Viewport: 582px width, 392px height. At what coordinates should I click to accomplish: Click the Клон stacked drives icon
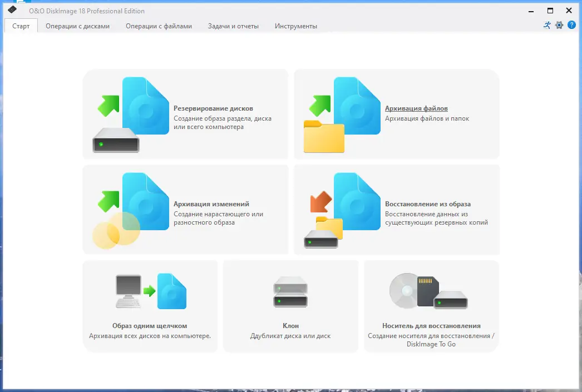(290, 292)
